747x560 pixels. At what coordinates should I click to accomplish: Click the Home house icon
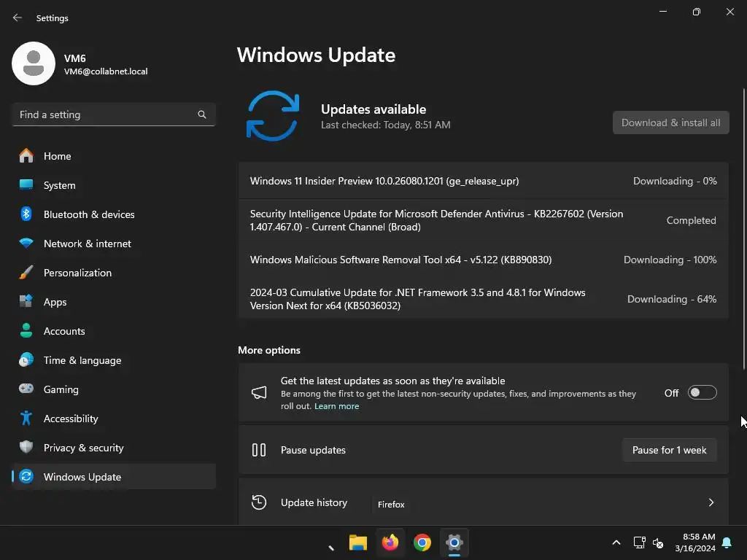coord(26,156)
